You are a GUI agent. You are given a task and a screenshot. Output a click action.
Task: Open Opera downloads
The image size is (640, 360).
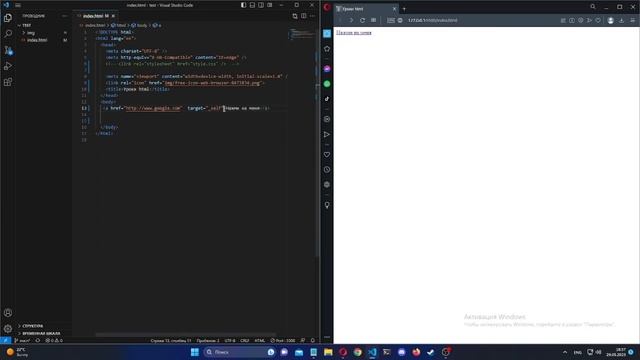coord(621,20)
